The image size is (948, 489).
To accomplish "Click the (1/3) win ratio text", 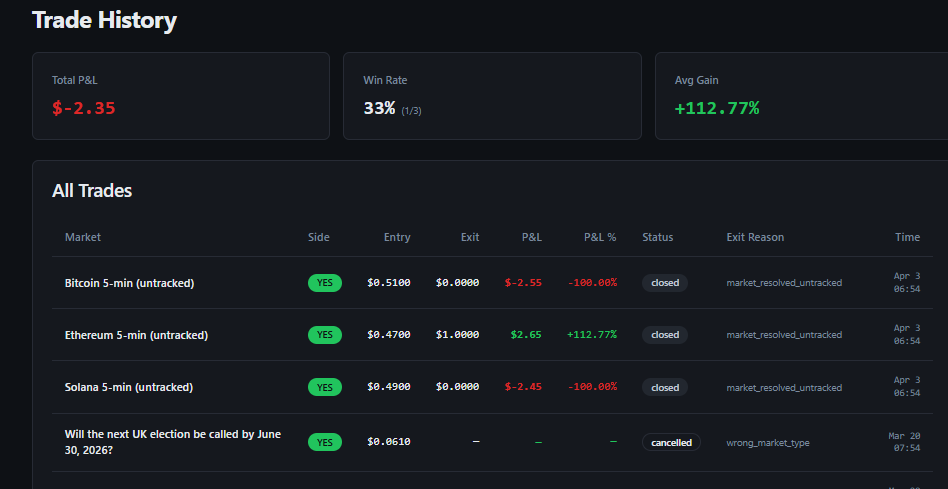I will click(x=411, y=111).
